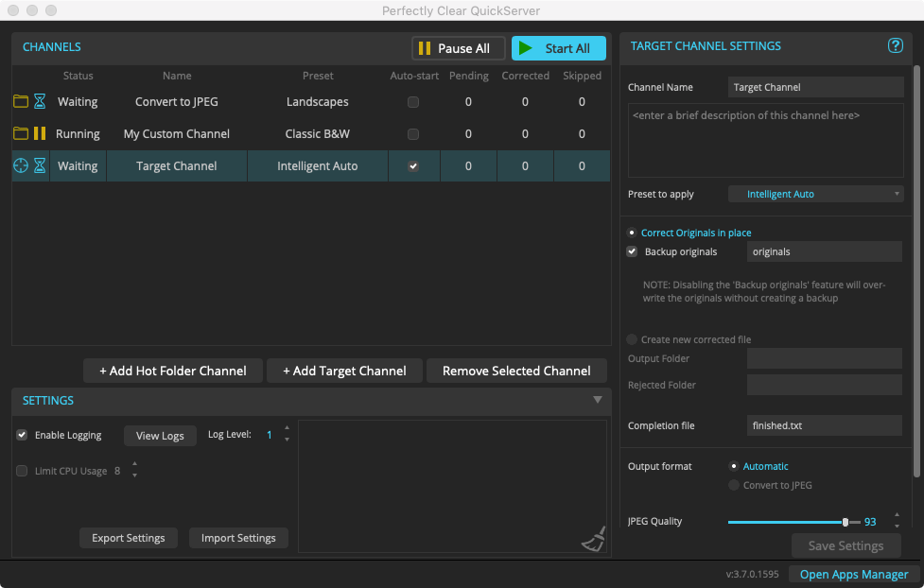The image size is (924, 588).
Task: Click the Corrected column header
Action: coord(526,76)
